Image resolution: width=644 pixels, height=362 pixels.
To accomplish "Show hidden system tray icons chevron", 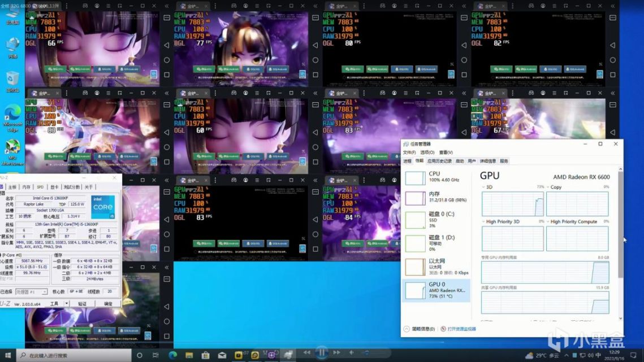I will pos(567,355).
